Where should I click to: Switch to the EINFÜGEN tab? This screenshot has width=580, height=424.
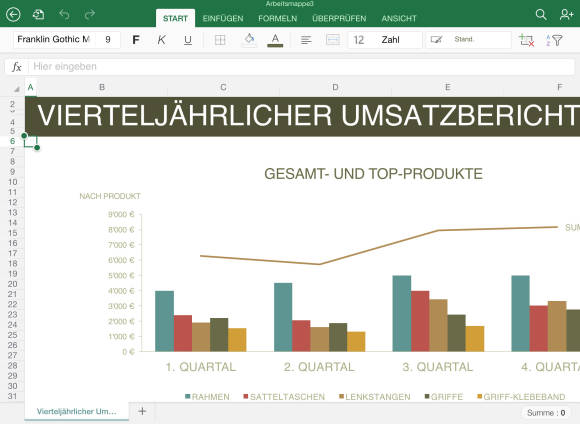point(223,18)
